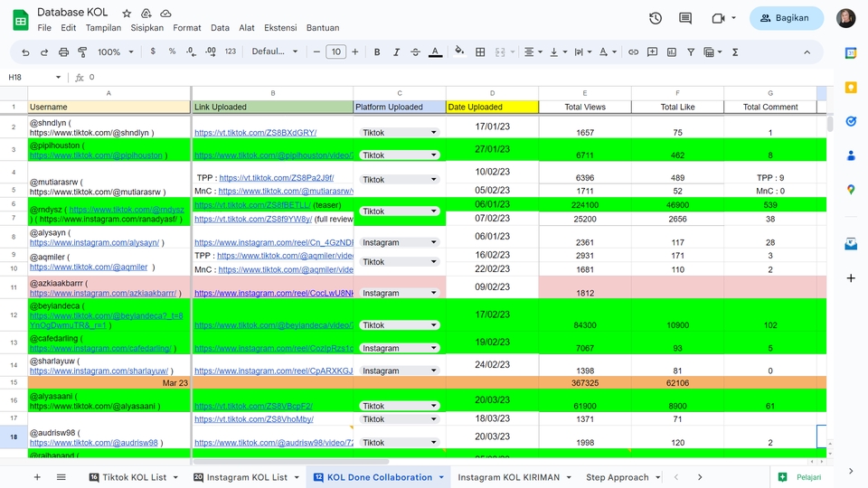Open Google Keep in side panel
This screenshot has width=868, height=488.
click(x=851, y=88)
